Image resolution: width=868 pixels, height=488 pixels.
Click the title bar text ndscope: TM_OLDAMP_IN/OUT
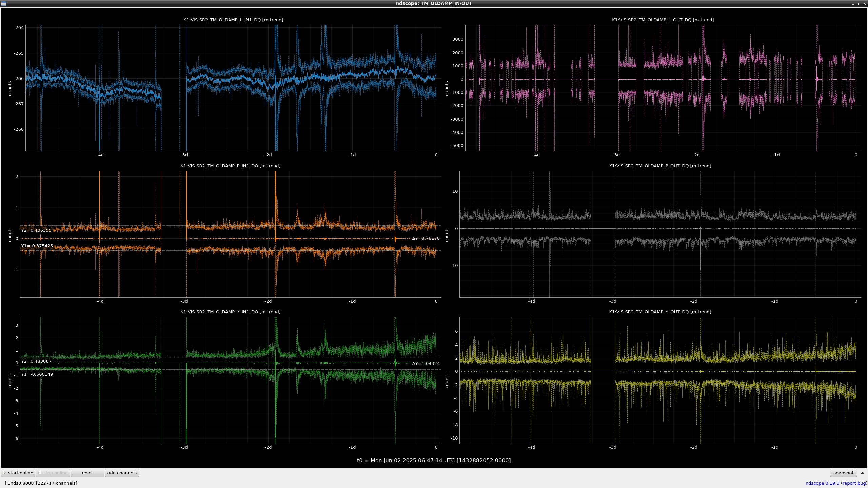pos(434,3)
